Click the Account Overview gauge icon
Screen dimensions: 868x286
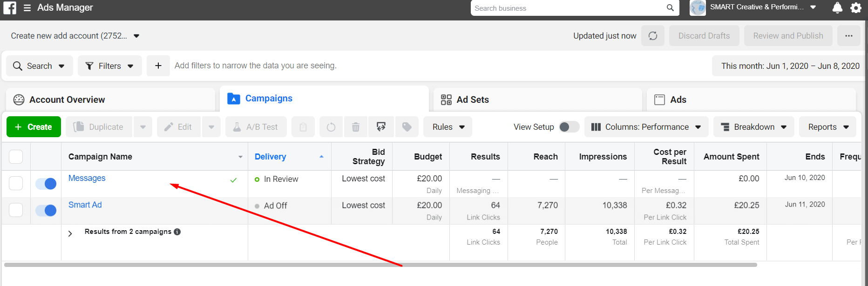coord(19,100)
